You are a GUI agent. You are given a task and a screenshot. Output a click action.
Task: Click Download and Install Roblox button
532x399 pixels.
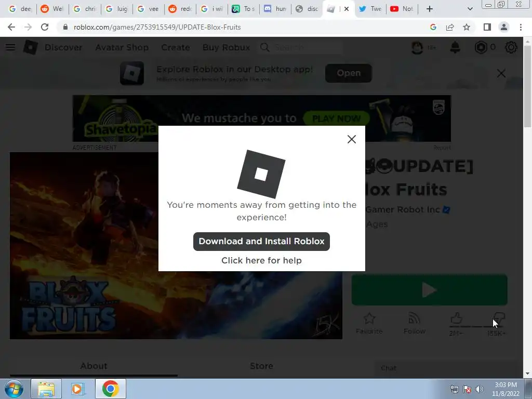[x=261, y=241]
